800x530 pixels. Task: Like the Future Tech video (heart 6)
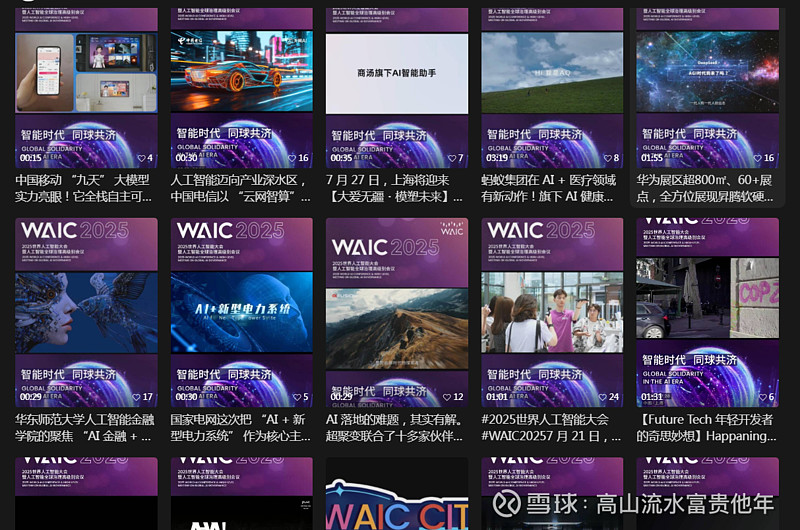(x=763, y=397)
